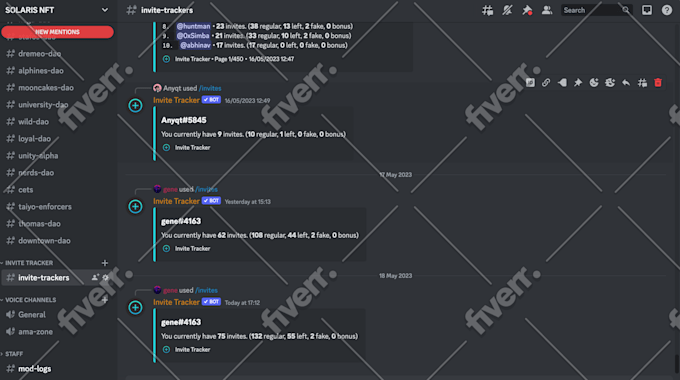Image resolution: width=680 pixels, height=380 pixels.
Task: Click the @abhinav mention
Action: [x=195, y=45]
